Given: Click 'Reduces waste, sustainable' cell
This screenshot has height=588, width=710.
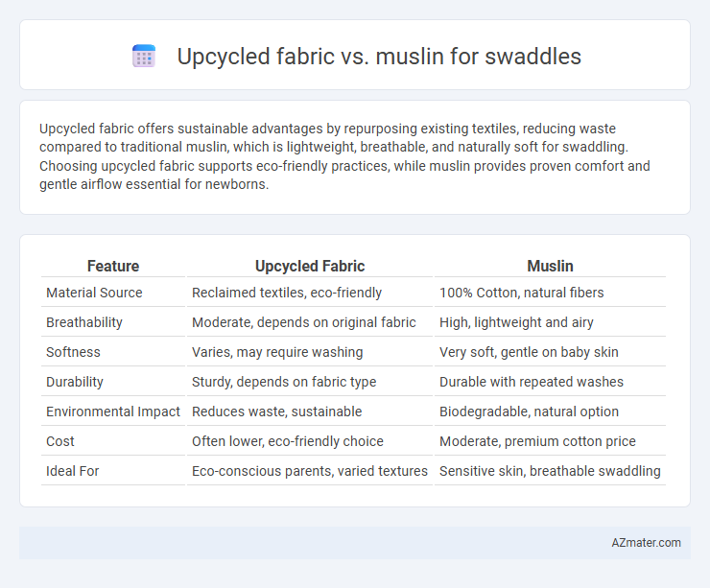Looking at the screenshot, I should [276, 412].
